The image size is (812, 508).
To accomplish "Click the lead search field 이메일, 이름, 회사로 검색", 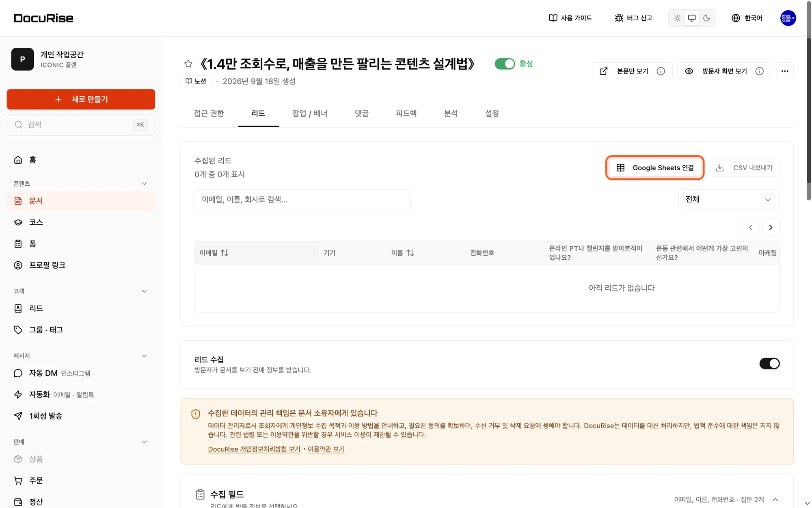I will tap(302, 199).
